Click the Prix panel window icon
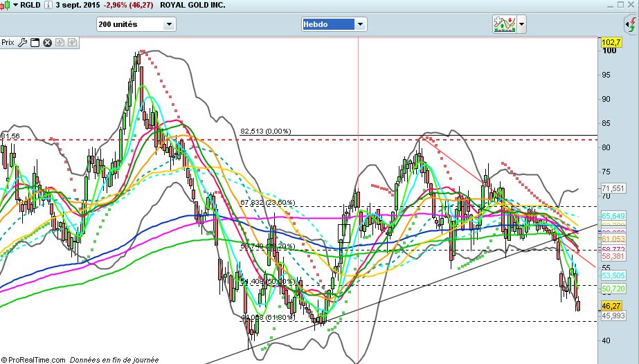 coord(35,42)
